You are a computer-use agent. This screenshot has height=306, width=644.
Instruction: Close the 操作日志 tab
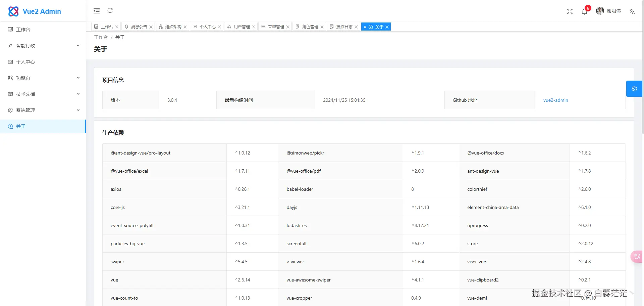356,27
